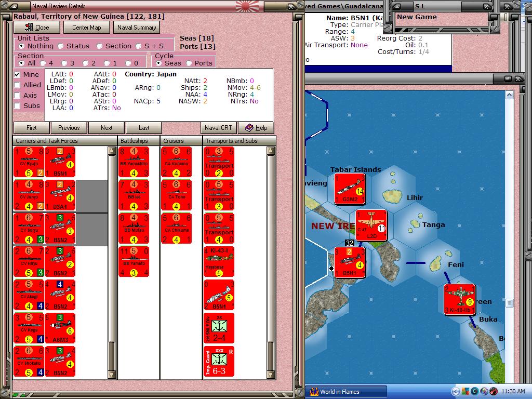The image size is (532, 399).
Task: Select the 1st SNLF Div marine unit
Action: (219, 328)
